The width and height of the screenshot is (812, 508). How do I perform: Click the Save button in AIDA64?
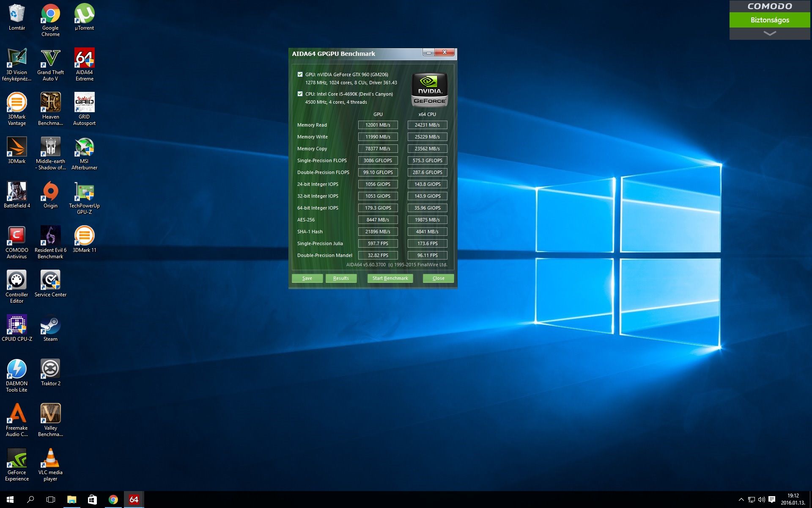(307, 278)
